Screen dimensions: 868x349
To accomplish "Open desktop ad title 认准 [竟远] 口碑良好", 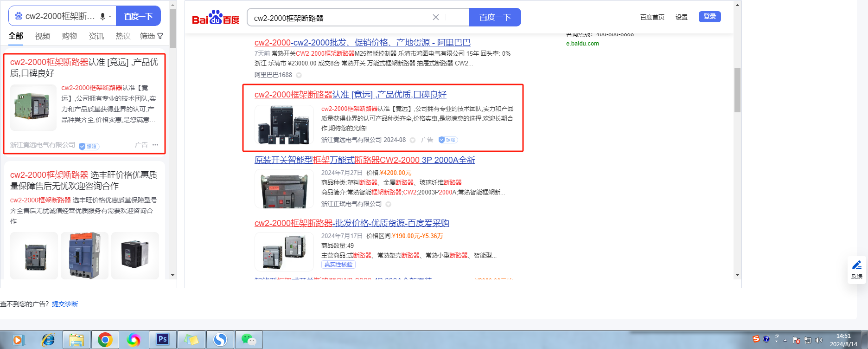I will pyautogui.click(x=351, y=95).
